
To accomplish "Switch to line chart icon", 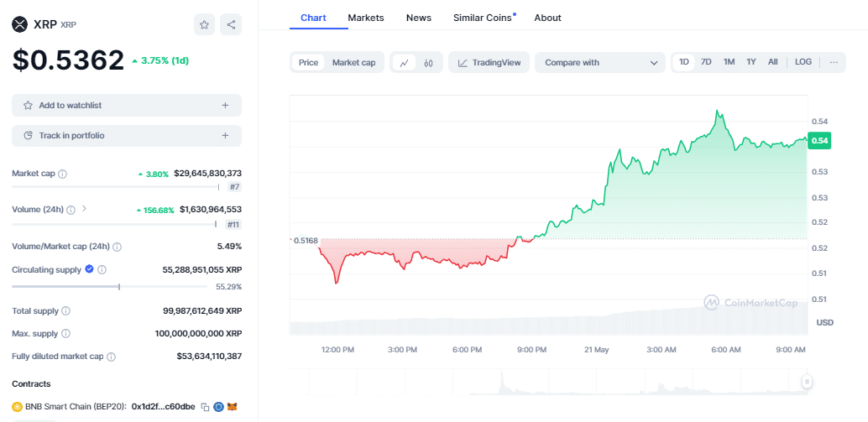I will (404, 62).
